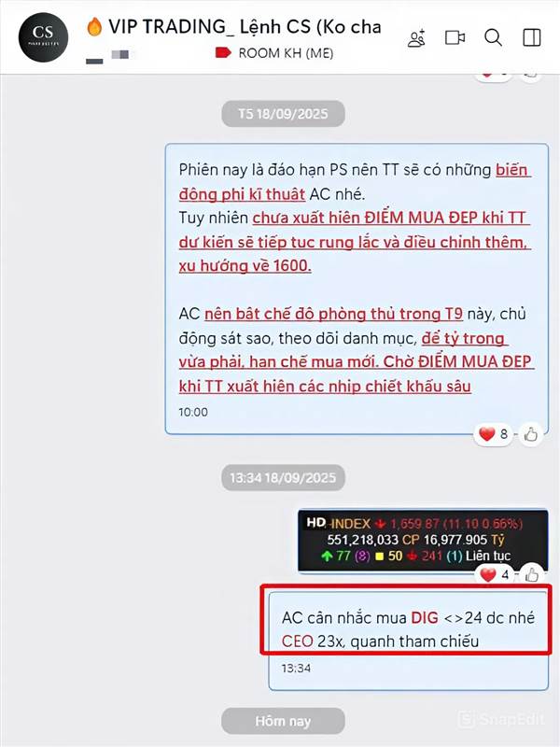Click the add member icon in header
Image resolution: width=560 pixels, height=747 pixels.
click(x=416, y=38)
